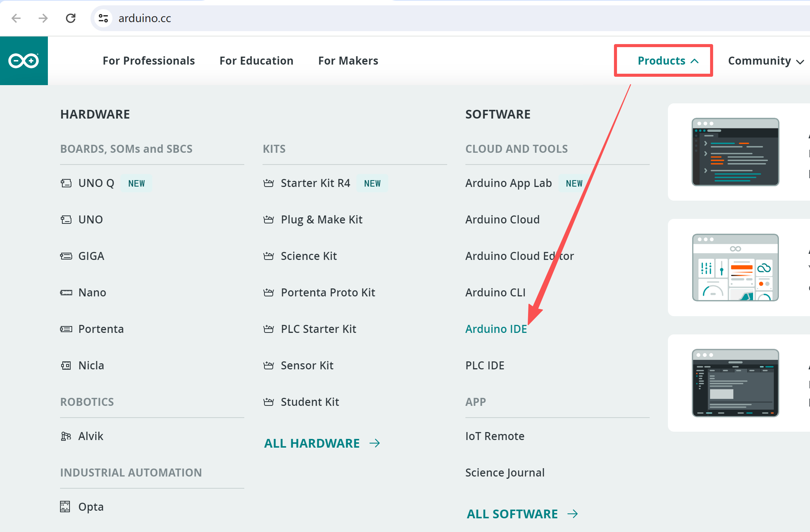Screen dimensions: 810x532
Task: Open site information icon in address bar
Action: coord(103,18)
